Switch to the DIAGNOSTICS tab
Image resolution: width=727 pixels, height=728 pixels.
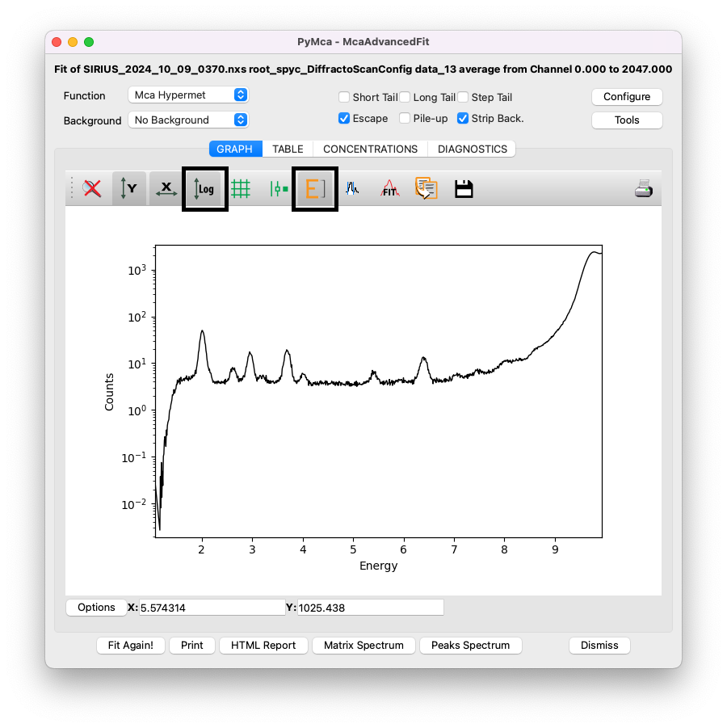pyautogui.click(x=472, y=149)
